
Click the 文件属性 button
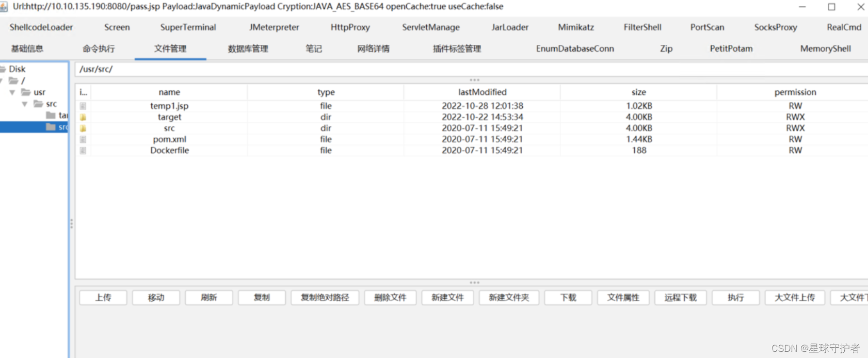(x=623, y=298)
